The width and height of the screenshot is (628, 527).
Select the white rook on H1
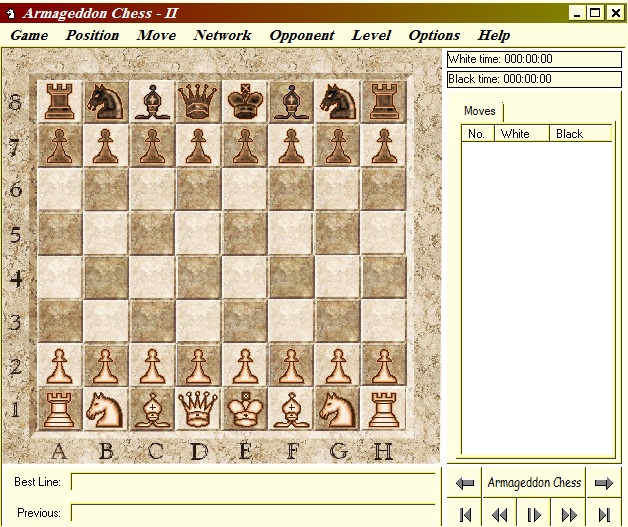point(384,409)
